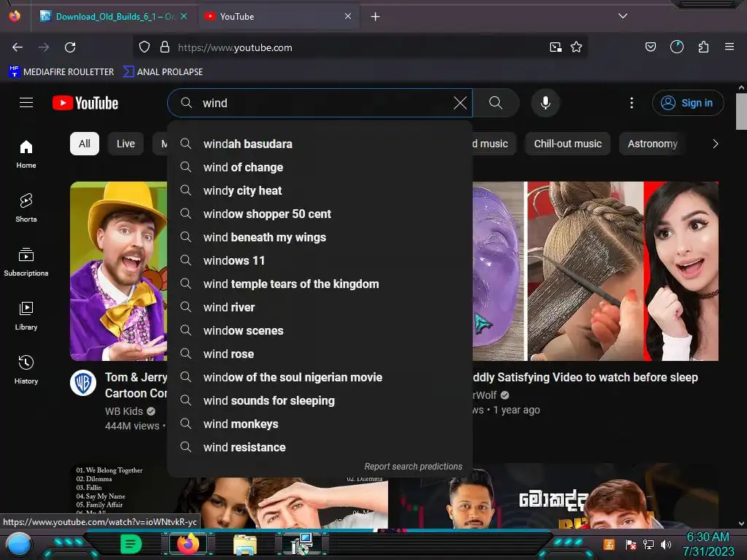Click the page vertical scrollbar thumb
Image resolution: width=747 pixels, height=560 pixels.
741,111
